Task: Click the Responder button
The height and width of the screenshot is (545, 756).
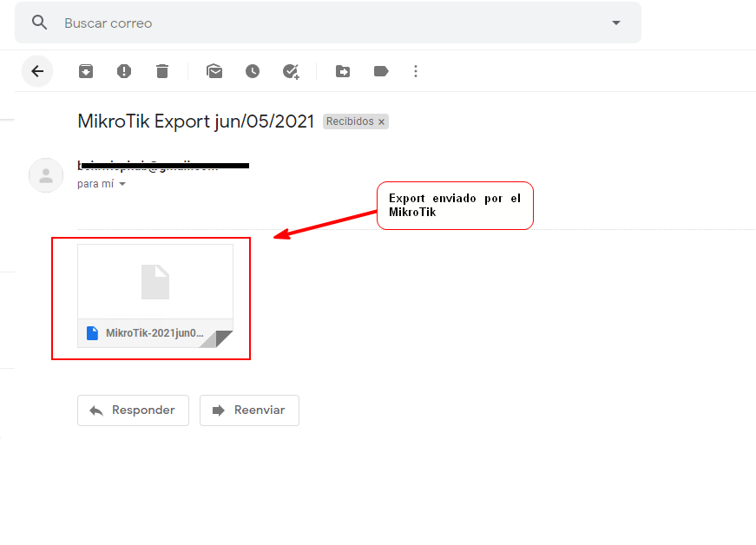Action: [133, 410]
